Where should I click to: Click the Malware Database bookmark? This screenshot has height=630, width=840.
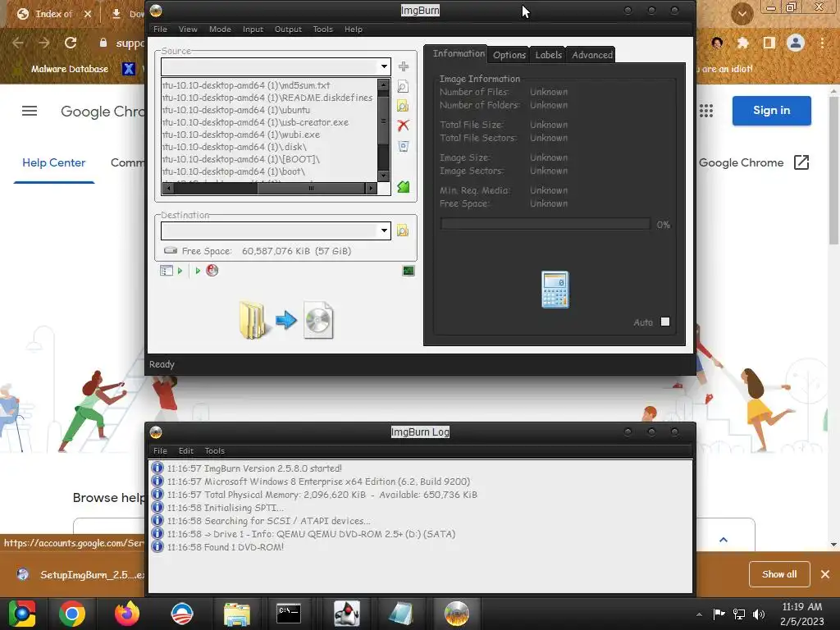[x=70, y=69]
